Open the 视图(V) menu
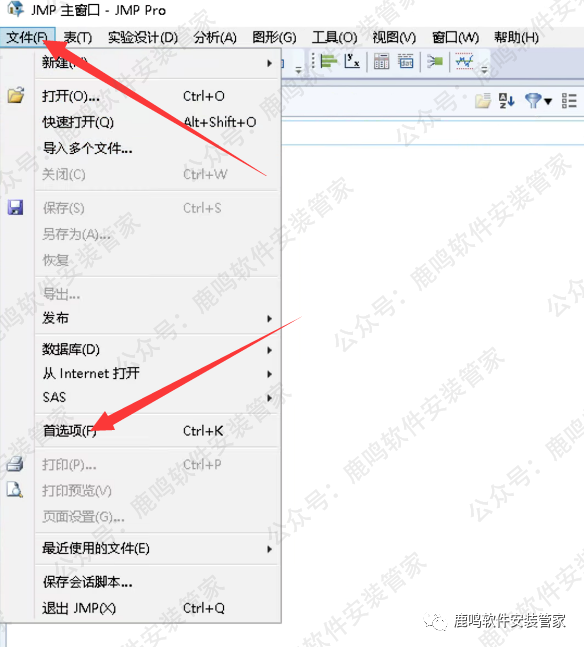Image resolution: width=584 pixels, height=647 pixels. tap(394, 38)
